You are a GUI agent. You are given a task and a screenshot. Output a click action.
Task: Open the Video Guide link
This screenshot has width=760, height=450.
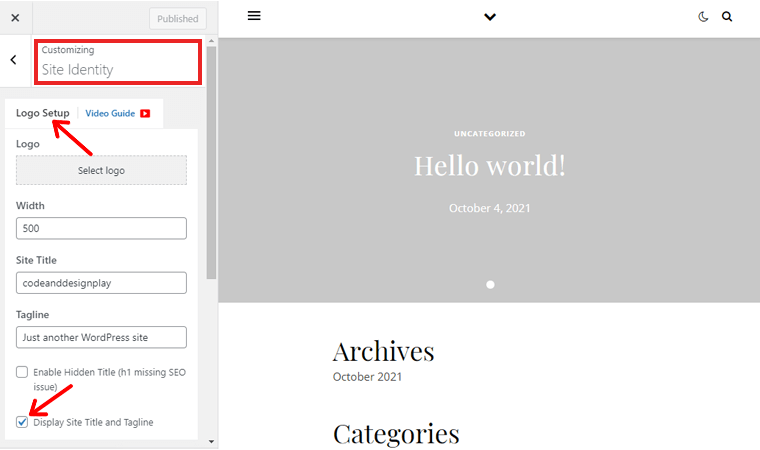point(110,114)
